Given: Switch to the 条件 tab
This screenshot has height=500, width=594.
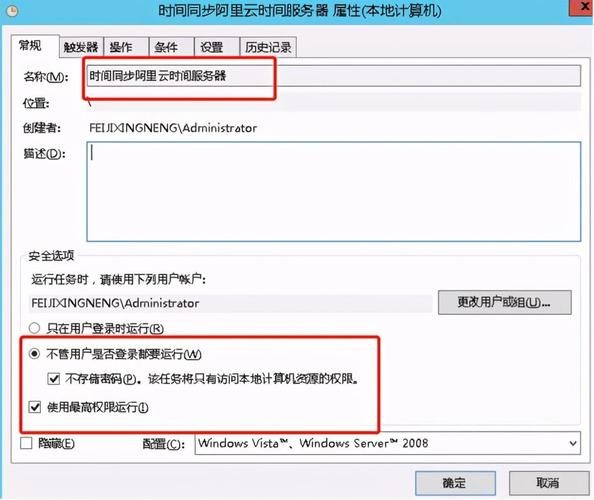Looking at the screenshot, I should coord(171,47).
